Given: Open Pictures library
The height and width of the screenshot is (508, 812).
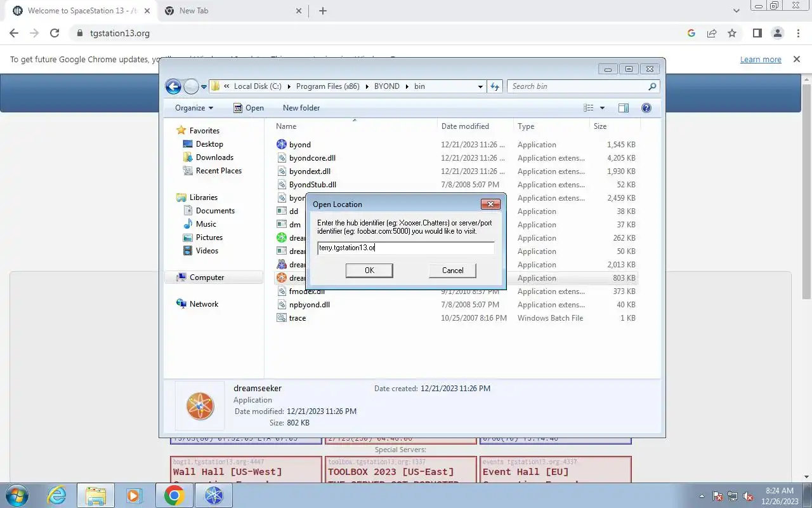Looking at the screenshot, I should [x=209, y=237].
